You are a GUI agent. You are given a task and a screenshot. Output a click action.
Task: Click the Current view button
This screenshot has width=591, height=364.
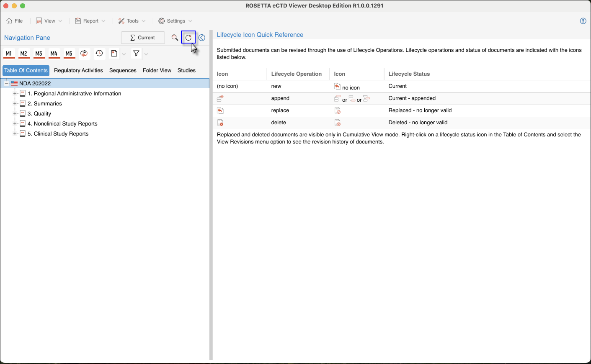click(x=142, y=38)
